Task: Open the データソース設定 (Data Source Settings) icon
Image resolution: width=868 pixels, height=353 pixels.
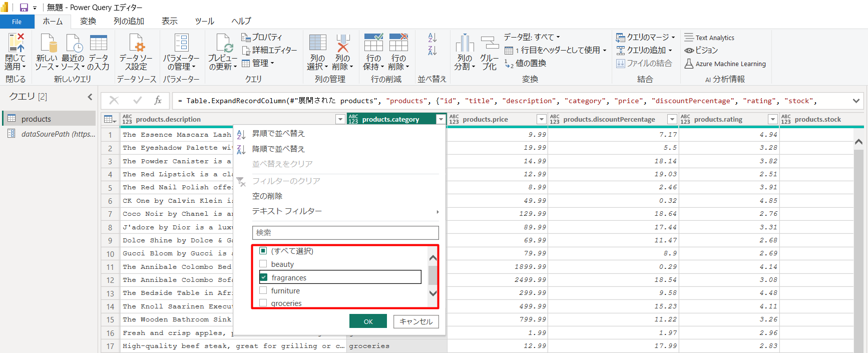Action: coord(136,44)
